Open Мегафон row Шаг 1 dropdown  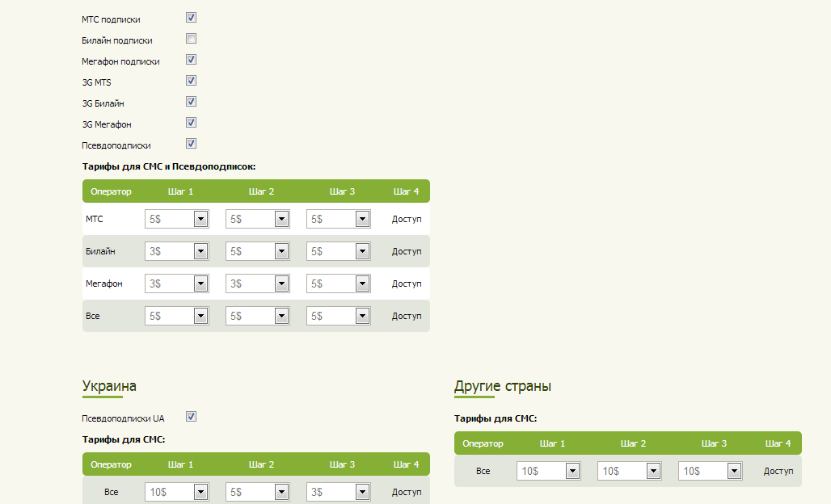(177, 283)
